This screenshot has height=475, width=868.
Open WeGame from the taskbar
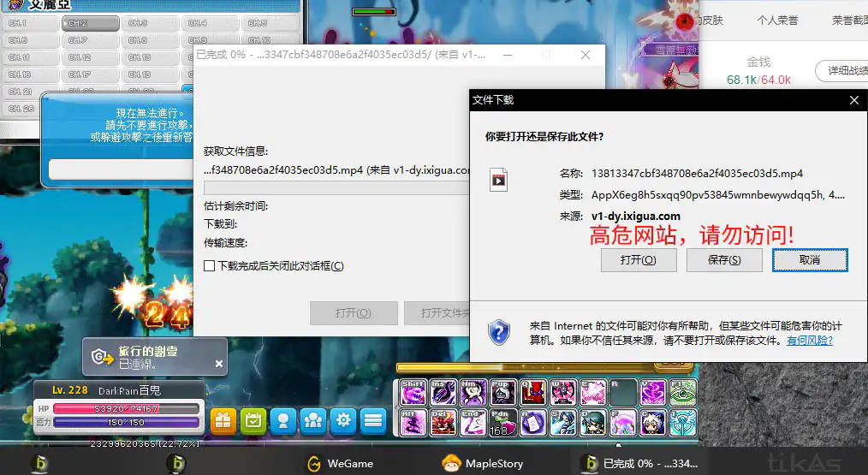[x=340, y=464]
